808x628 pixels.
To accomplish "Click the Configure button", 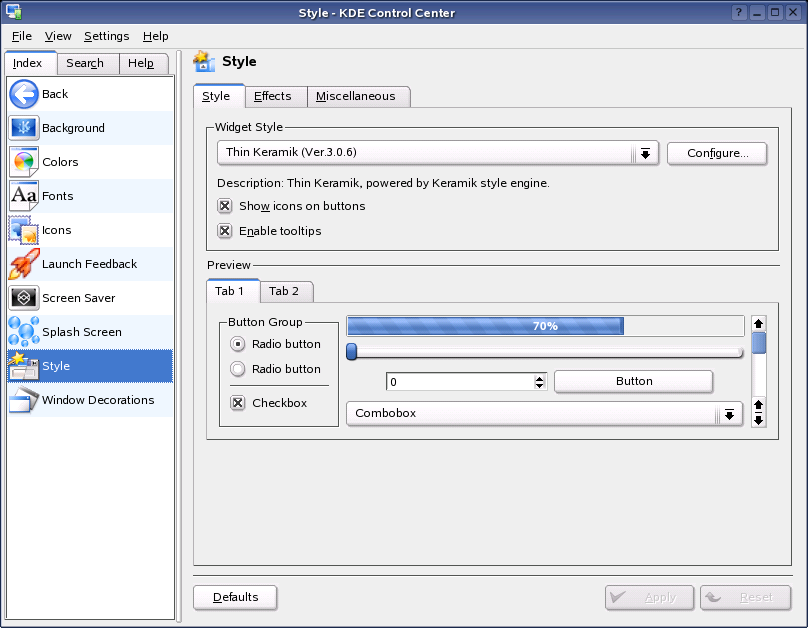I will pos(717,153).
